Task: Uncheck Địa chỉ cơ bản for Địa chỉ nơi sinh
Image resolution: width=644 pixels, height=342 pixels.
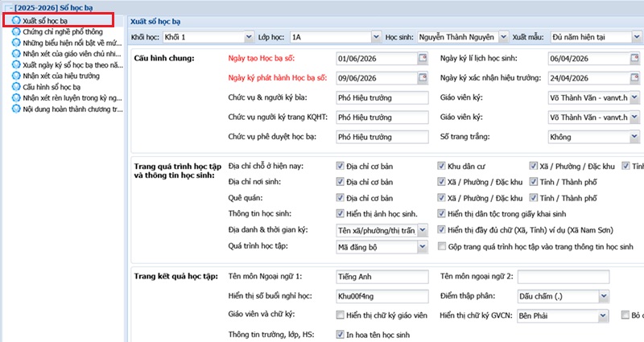Action: point(340,182)
